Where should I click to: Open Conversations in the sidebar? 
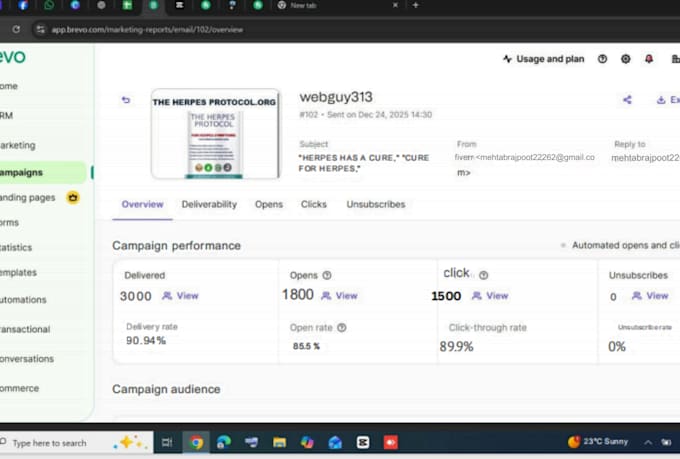tap(27, 359)
